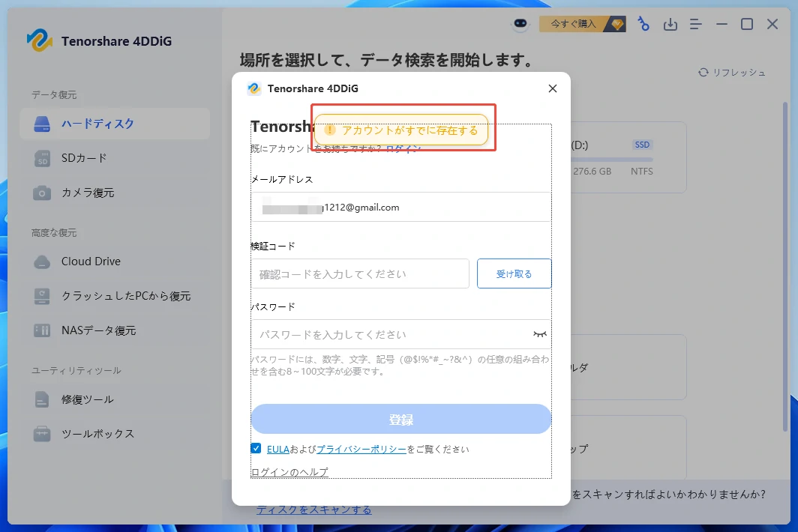Open the EULA link

click(x=277, y=449)
